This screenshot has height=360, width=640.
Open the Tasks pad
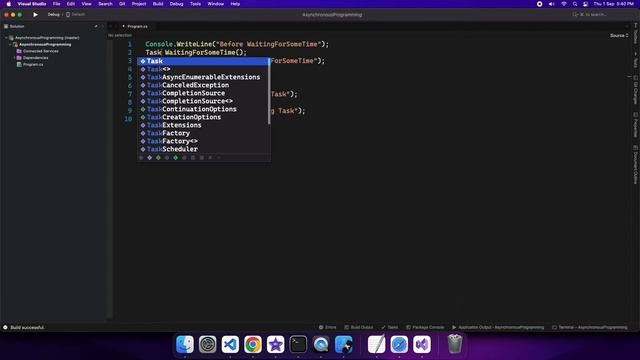click(x=389, y=327)
